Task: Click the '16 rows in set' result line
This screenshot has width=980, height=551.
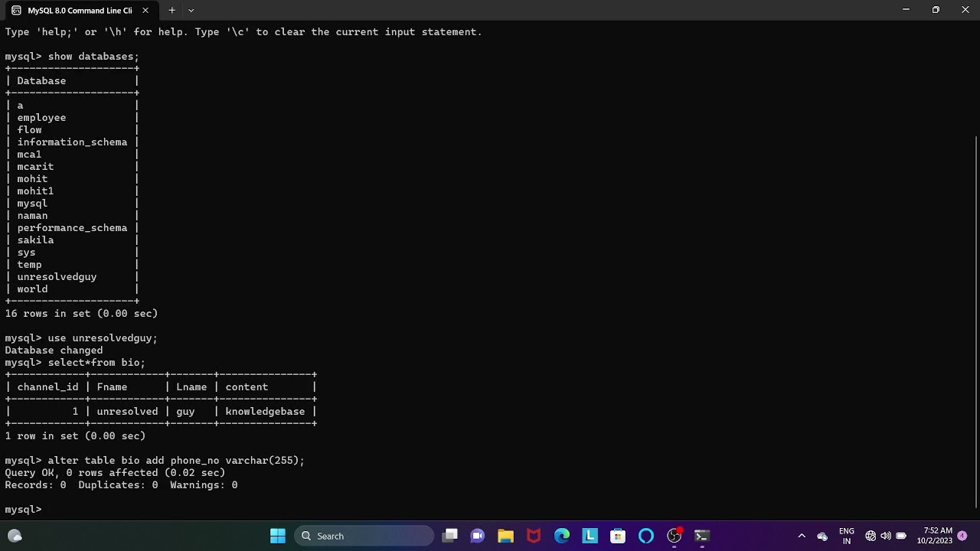Action: pos(81,314)
